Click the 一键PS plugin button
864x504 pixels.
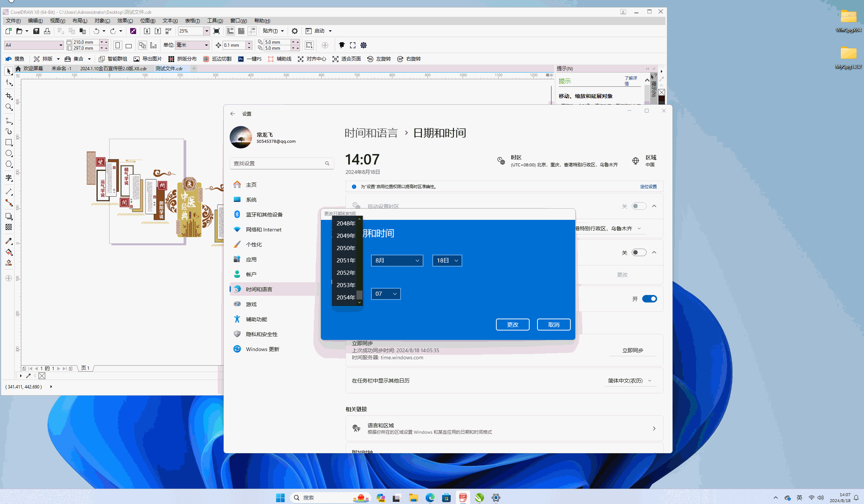250,59
